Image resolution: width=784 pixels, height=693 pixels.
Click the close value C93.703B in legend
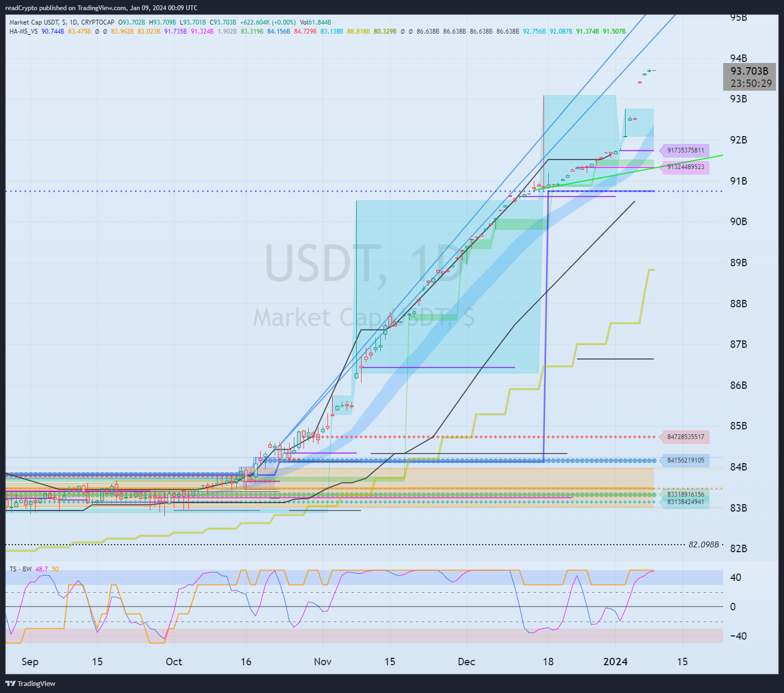point(223,22)
